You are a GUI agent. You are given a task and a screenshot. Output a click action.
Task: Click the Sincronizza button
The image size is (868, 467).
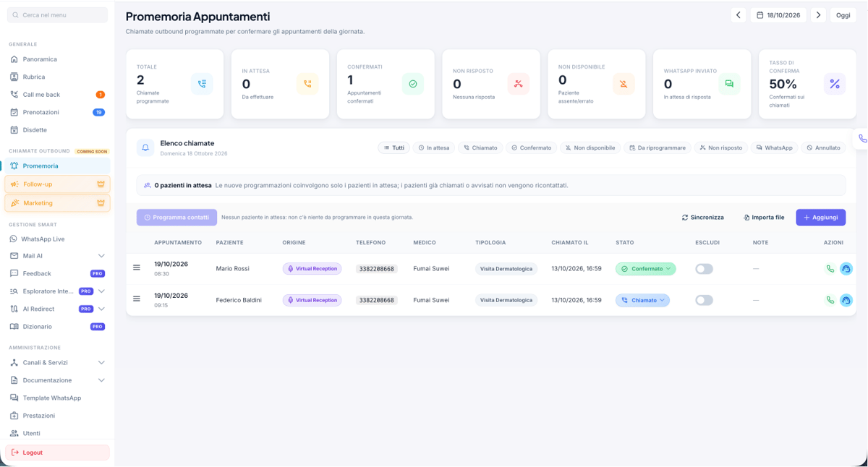click(x=702, y=217)
